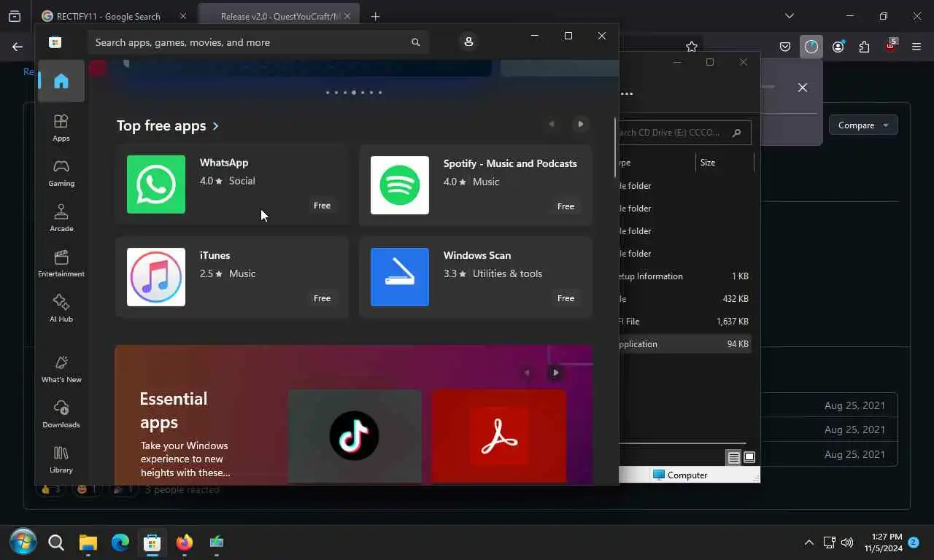Select the highlighted carousel page dot
Image resolution: width=934 pixels, height=560 pixels.
[x=354, y=93]
